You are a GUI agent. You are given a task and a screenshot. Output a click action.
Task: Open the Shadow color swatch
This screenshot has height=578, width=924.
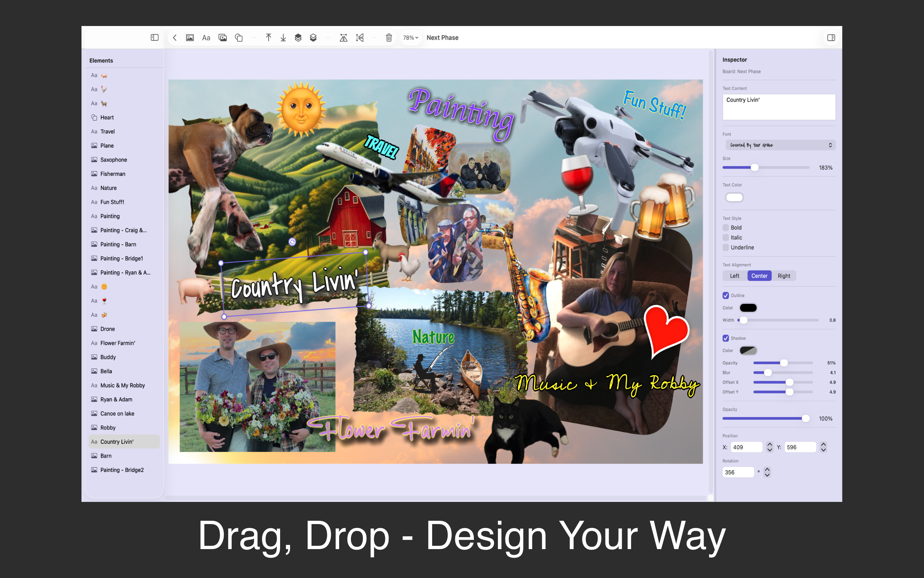click(748, 351)
